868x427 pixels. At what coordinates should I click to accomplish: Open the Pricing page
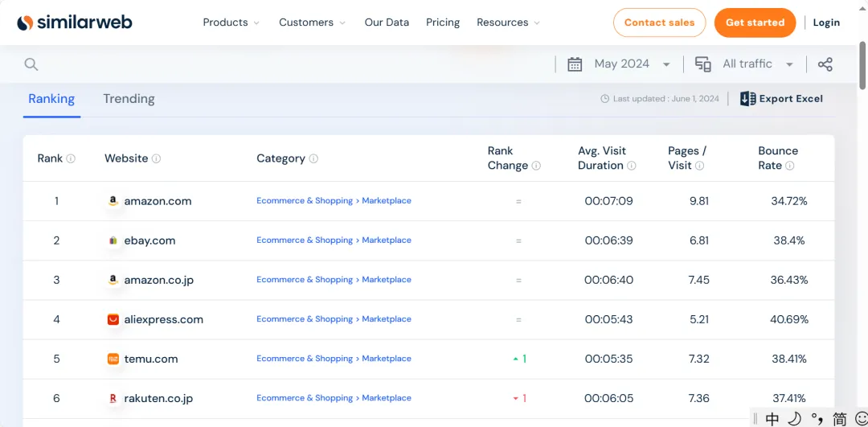point(443,23)
